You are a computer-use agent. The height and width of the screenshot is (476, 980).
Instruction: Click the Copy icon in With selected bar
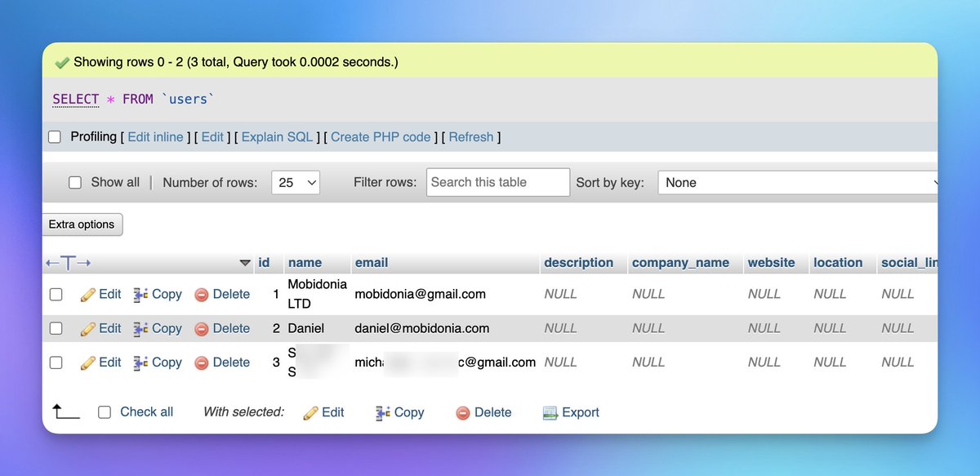383,413
